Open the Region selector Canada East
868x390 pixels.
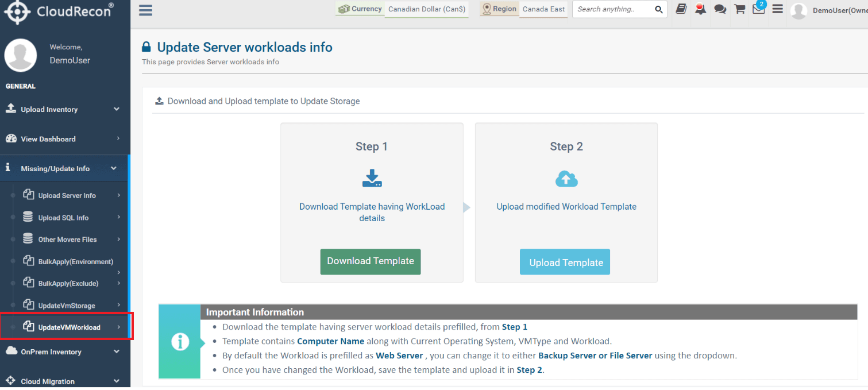point(543,9)
